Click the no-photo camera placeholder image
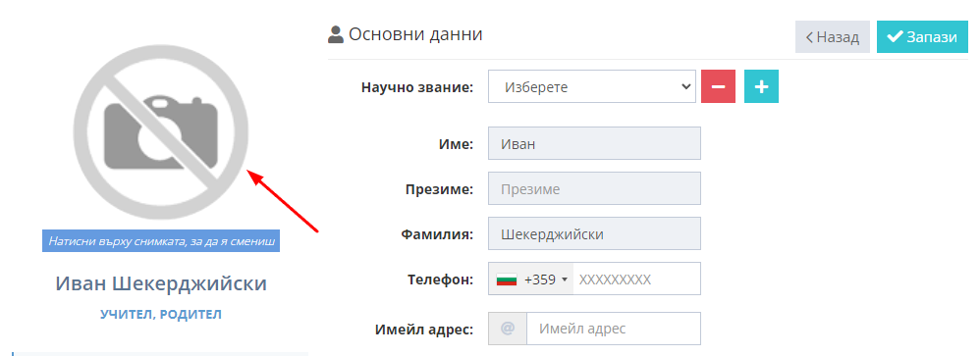The image size is (980, 356). pyautogui.click(x=161, y=132)
